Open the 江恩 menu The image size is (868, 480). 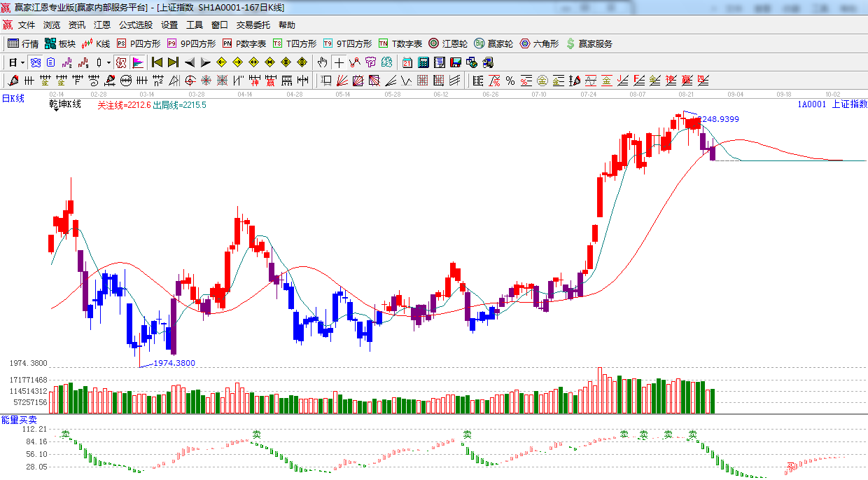point(102,25)
